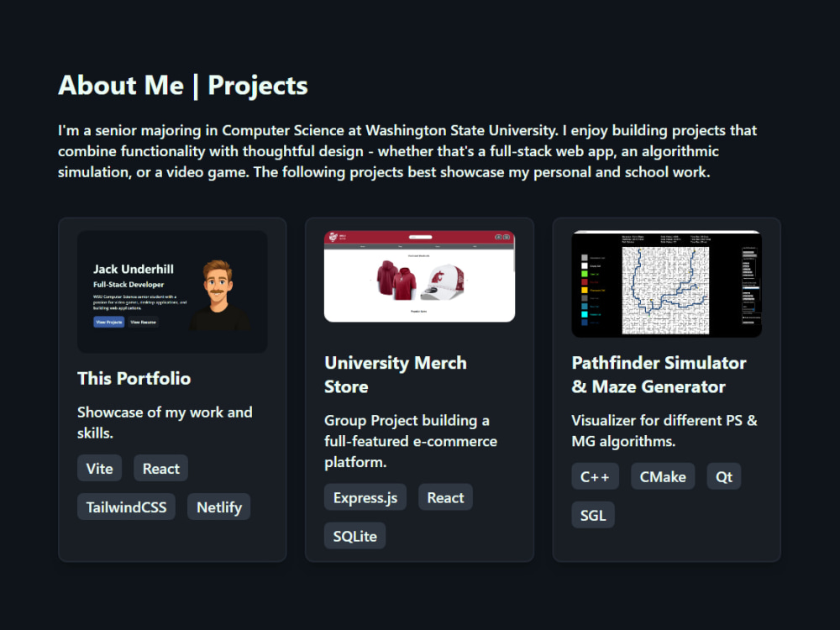The height and width of the screenshot is (630, 840).
Task: Select the Qt tag
Action: (724, 476)
